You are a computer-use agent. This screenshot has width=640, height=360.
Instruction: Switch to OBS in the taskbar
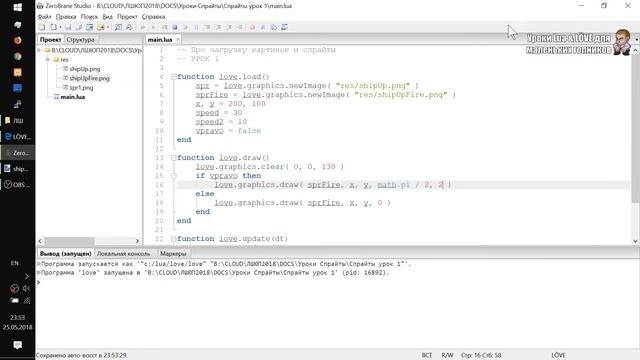click(x=18, y=185)
